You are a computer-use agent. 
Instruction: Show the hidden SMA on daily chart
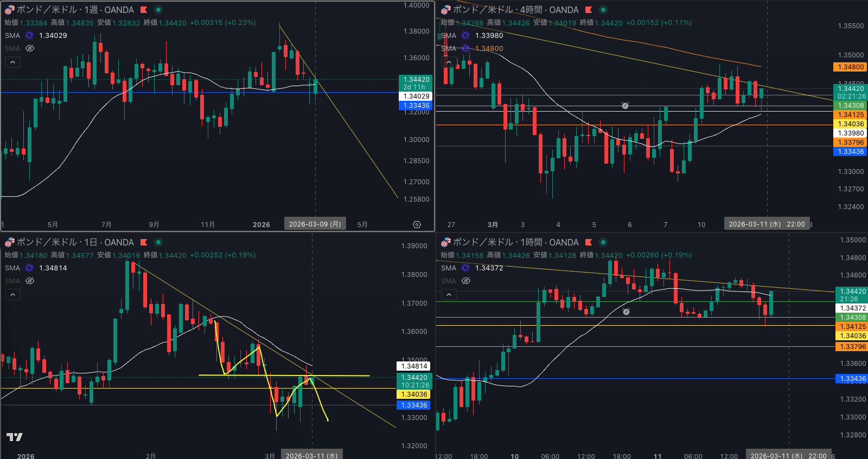click(30, 281)
